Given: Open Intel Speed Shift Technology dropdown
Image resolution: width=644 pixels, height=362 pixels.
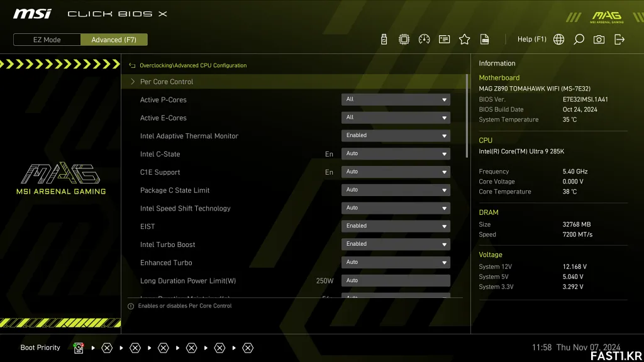Looking at the screenshot, I should 396,207.
